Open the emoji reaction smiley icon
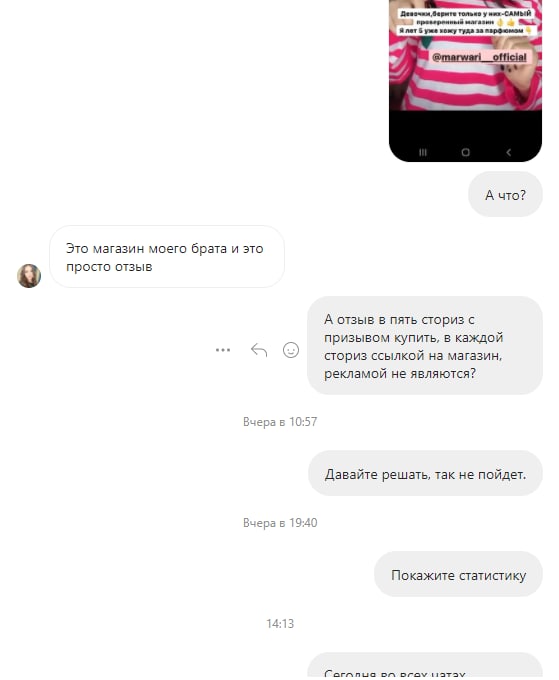 click(291, 350)
